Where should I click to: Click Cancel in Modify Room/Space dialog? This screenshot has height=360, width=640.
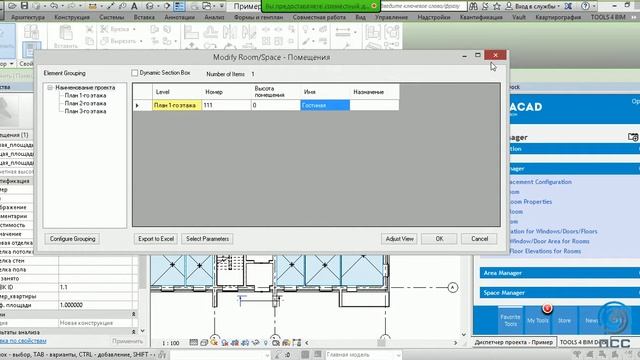480,239
